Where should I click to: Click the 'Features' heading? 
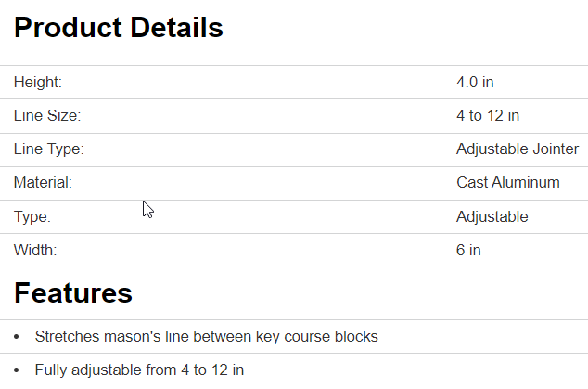[x=73, y=293]
